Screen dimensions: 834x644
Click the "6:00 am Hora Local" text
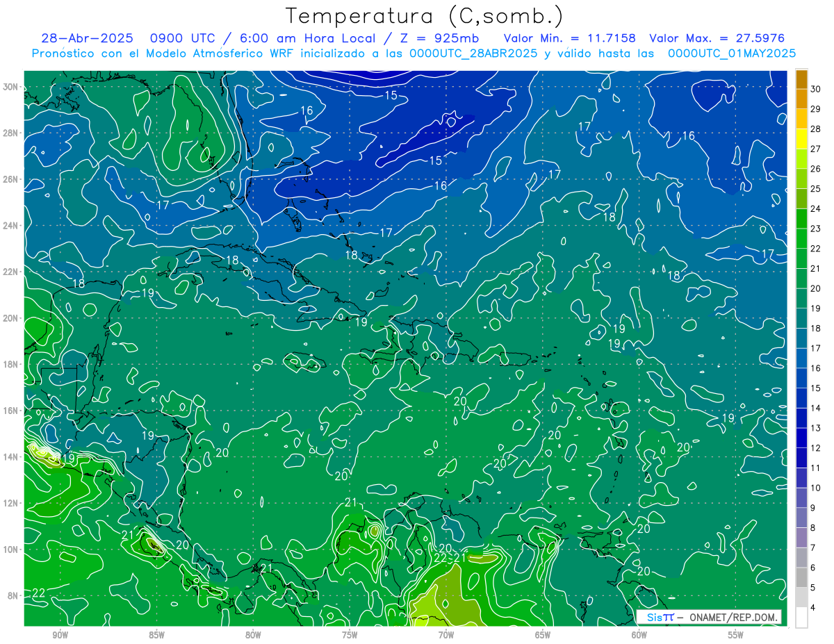coord(306,38)
